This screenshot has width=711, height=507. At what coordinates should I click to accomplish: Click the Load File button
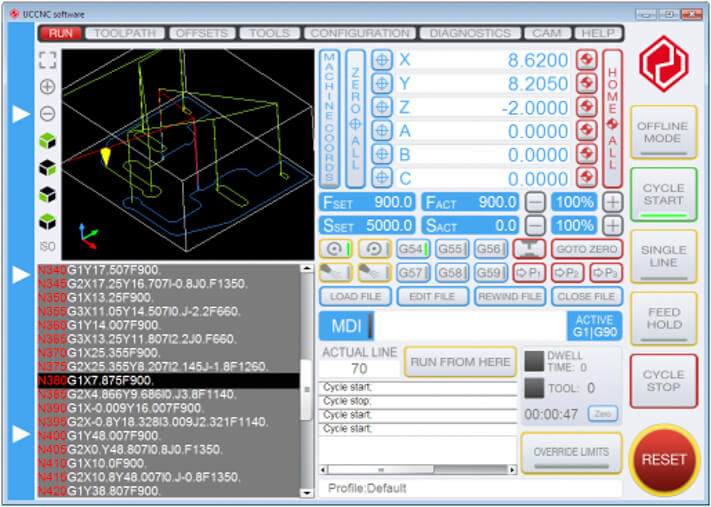[x=354, y=296]
